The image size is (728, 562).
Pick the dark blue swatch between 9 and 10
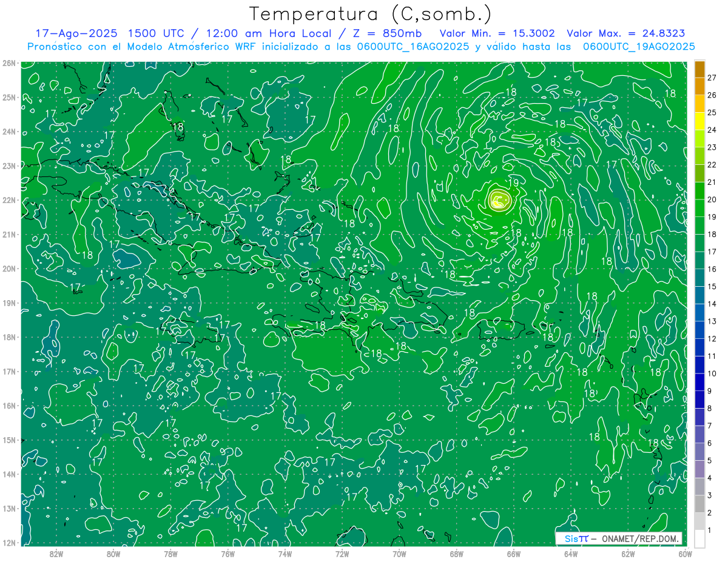coord(699,382)
